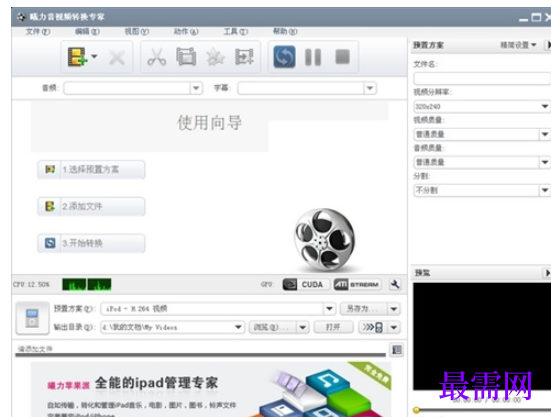Open the 动作 menu
This screenshot has width=551, height=417.
coord(186,32)
